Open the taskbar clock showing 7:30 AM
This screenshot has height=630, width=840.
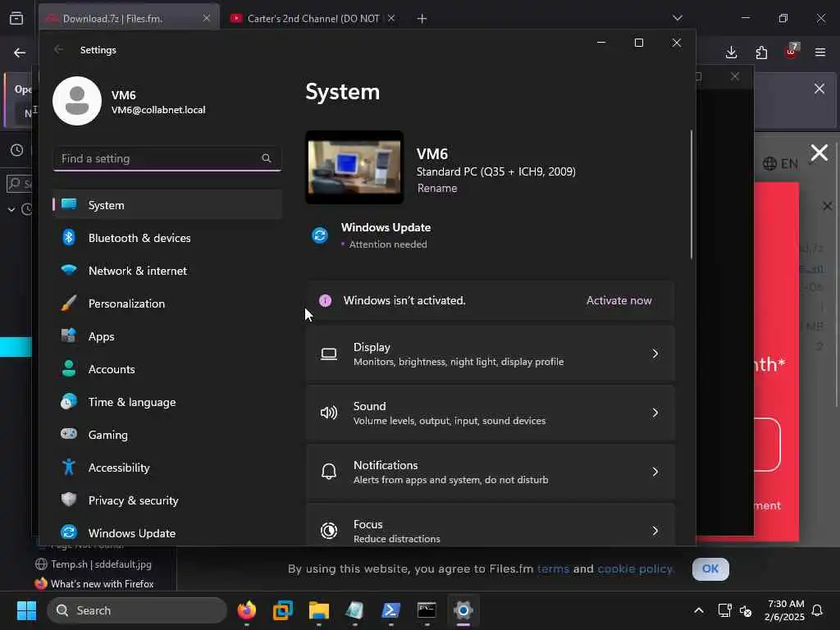pyautogui.click(x=785, y=610)
